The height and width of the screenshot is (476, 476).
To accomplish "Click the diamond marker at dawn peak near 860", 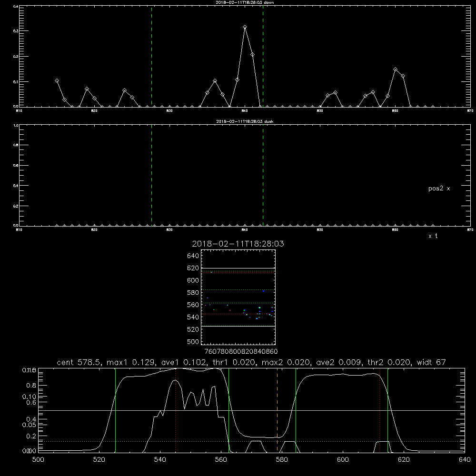I will tap(395, 69).
